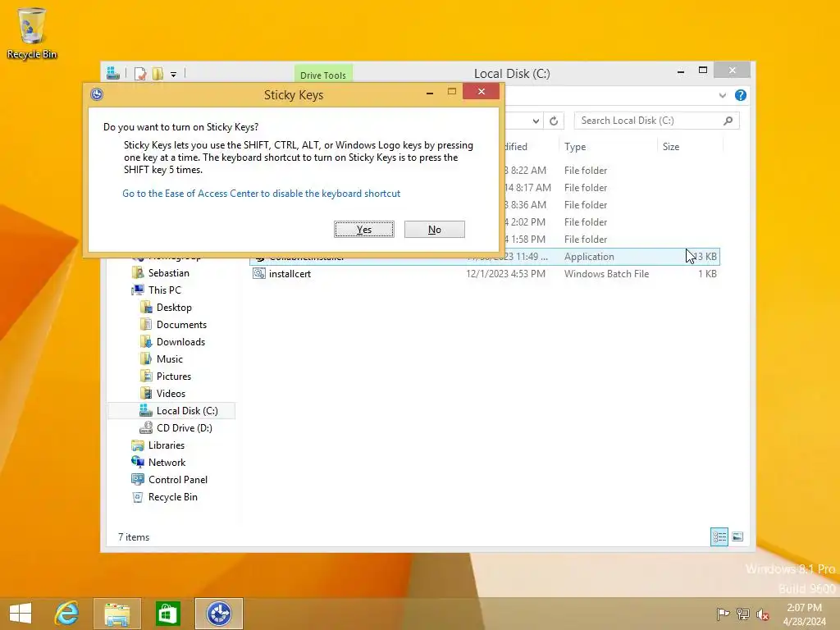Open the Action Center flag icon
This screenshot has height=630, width=840.
point(724,614)
